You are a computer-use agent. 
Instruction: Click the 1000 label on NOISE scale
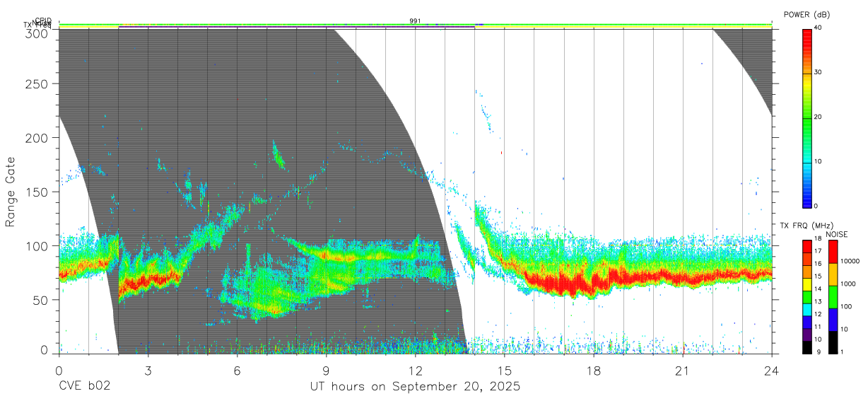[850, 284]
